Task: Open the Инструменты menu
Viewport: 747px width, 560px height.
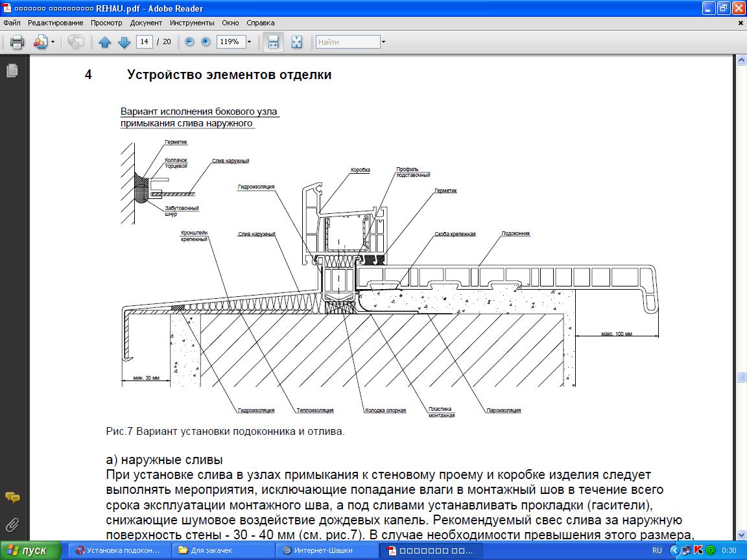Action: pos(192,23)
